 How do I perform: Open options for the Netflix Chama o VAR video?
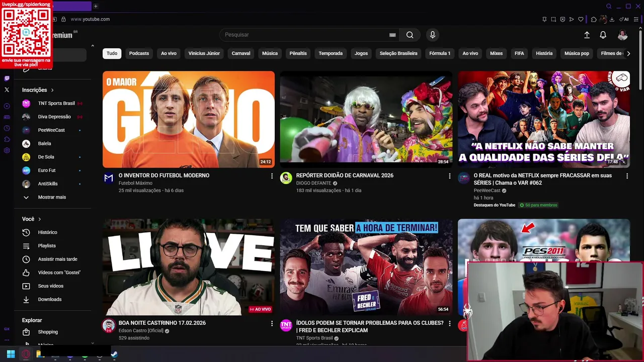click(627, 176)
